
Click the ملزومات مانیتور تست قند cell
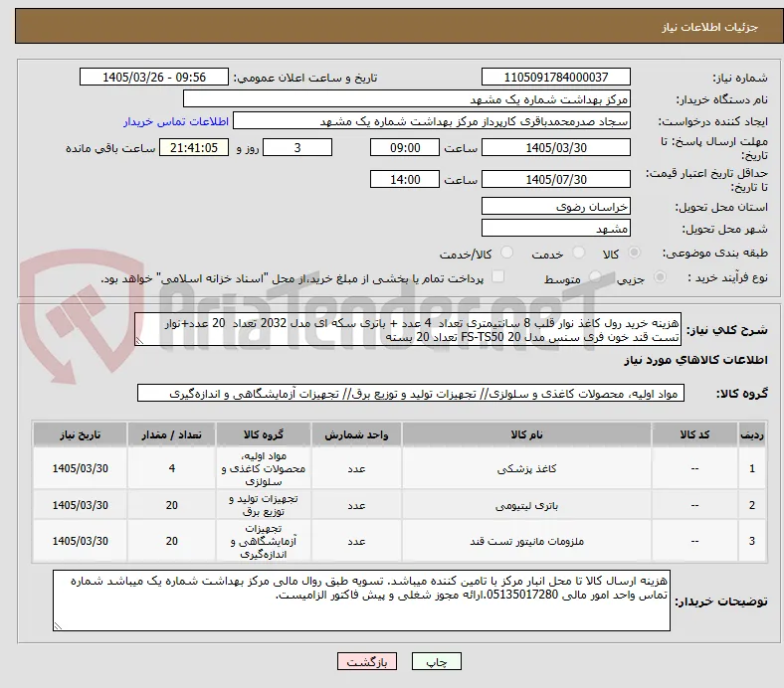526,541
